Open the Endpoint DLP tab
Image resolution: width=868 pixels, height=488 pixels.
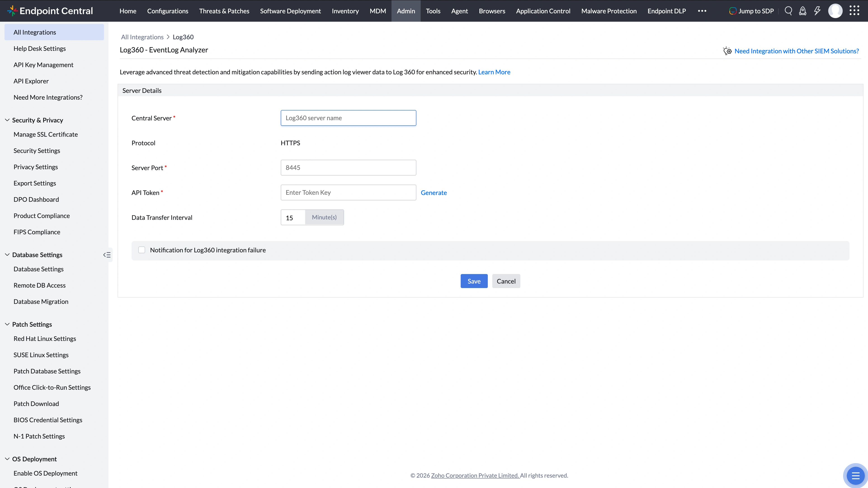(x=667, y=11)
